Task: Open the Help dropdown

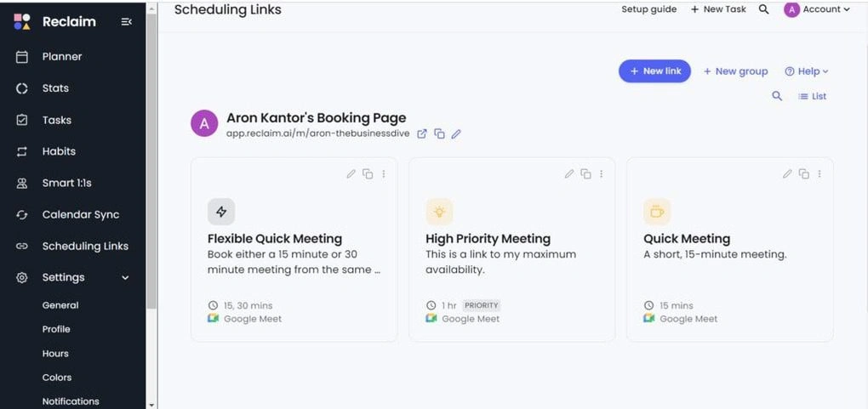Action: coord(807,71)
